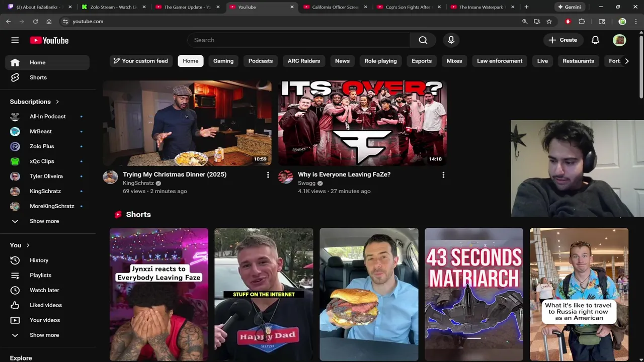644x362 pixels.
Task: Expand Subscriptions section arrow
Action: point(57,102)
